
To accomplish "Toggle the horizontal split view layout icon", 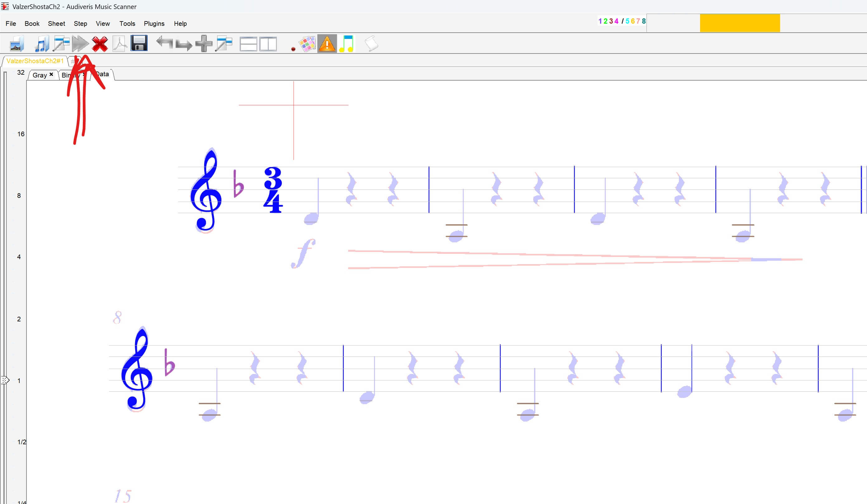I will coord(248,44).
